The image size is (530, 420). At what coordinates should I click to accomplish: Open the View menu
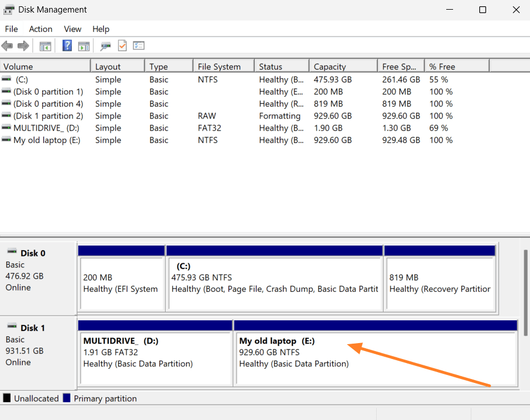tap(73, 29)
